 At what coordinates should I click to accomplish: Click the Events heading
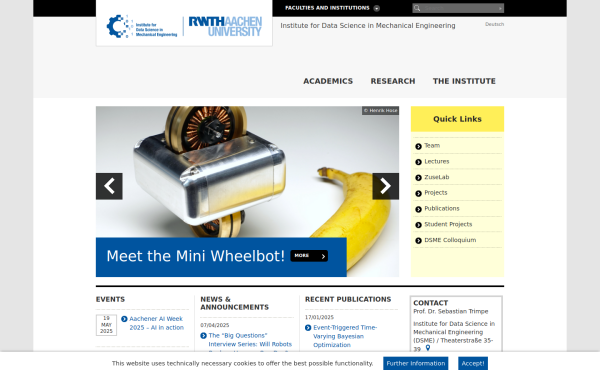110,300
